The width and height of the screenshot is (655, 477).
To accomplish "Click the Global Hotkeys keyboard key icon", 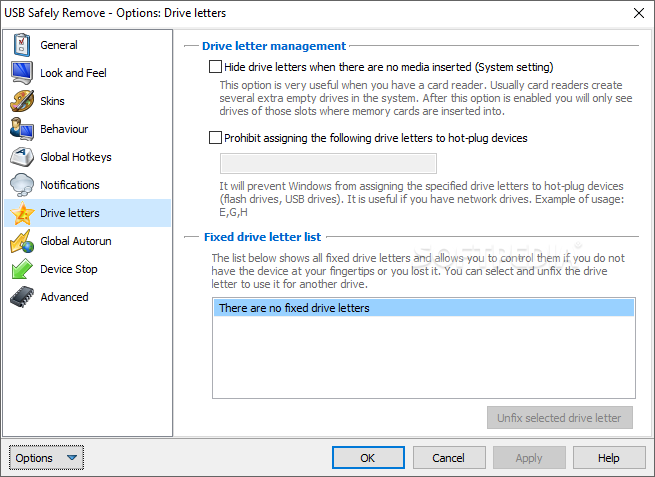I will tap(22, 157).
